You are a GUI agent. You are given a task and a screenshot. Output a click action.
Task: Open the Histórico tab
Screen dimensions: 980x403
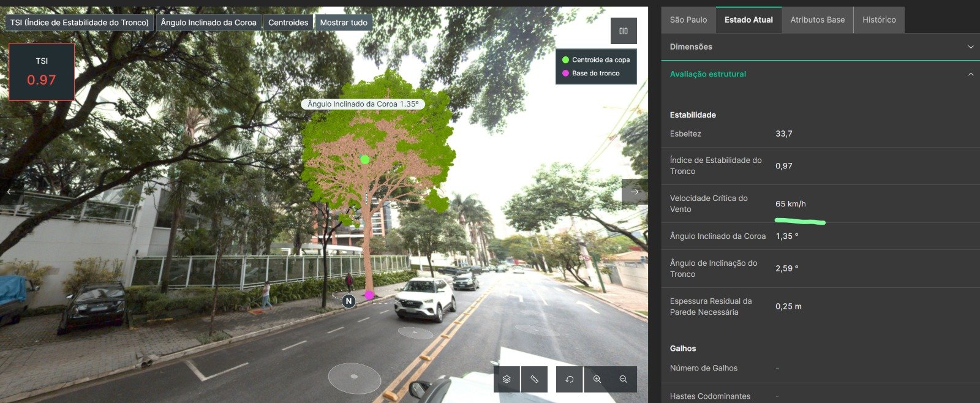pyautogui.click(x=879, y=20)
